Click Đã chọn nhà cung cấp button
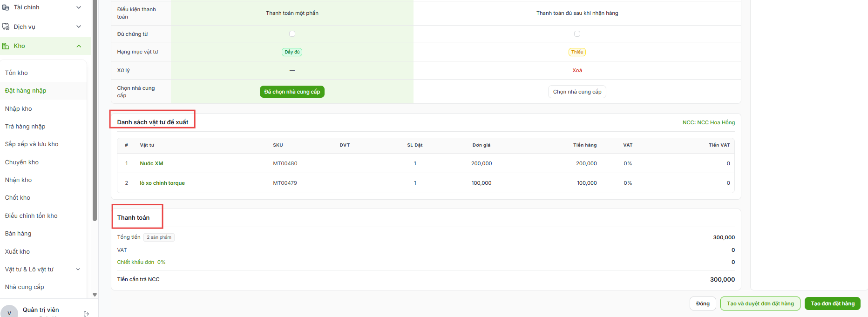 click(x=292, y=92)
